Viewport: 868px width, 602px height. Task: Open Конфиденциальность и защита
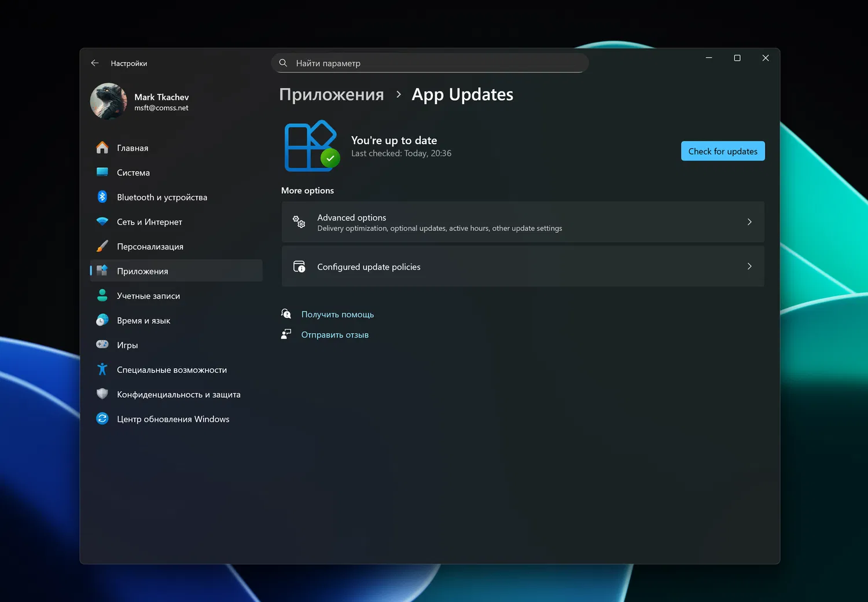click(x=176, y=394)
